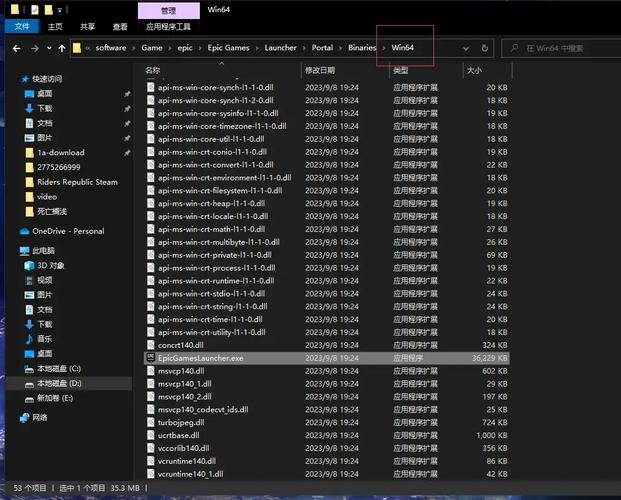621x500 pixels.
Task: Open the 2775266999 folder in sidebar
Action: 59,167
